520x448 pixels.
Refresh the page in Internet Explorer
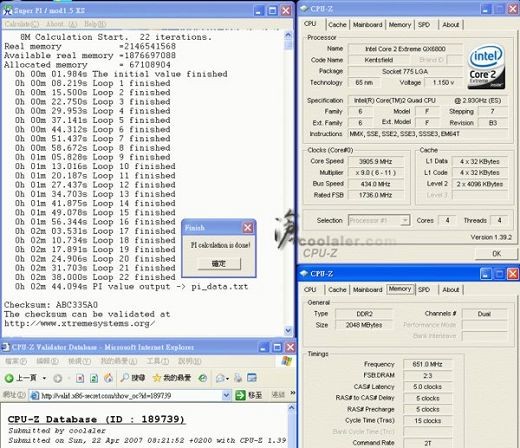(94, 378)
